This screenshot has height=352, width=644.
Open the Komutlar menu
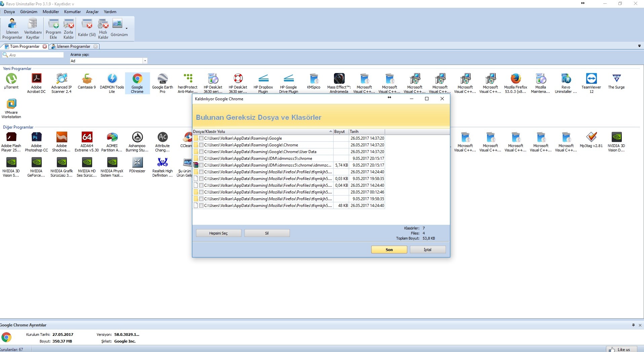[x=73, y=12]
